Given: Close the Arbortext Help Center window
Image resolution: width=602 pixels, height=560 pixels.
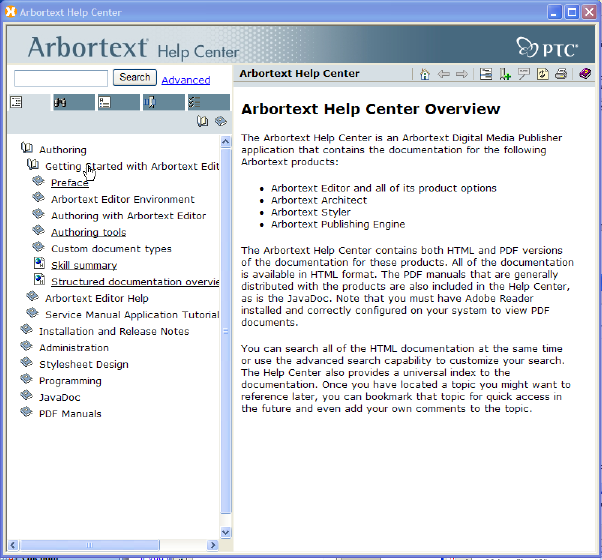Looking at the screenshot, I should [x=589, y=12].
